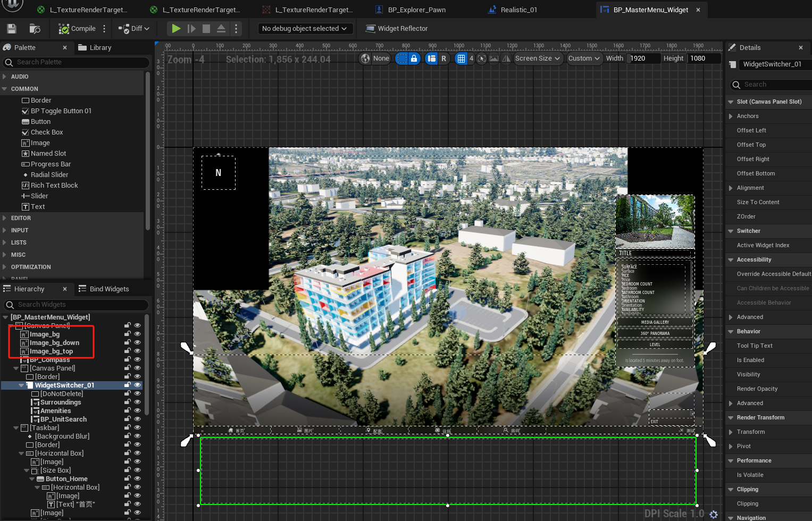This screenshot has width=812, height=521.
Task: Select the globe localization preview icon
Action: [364, 58]
